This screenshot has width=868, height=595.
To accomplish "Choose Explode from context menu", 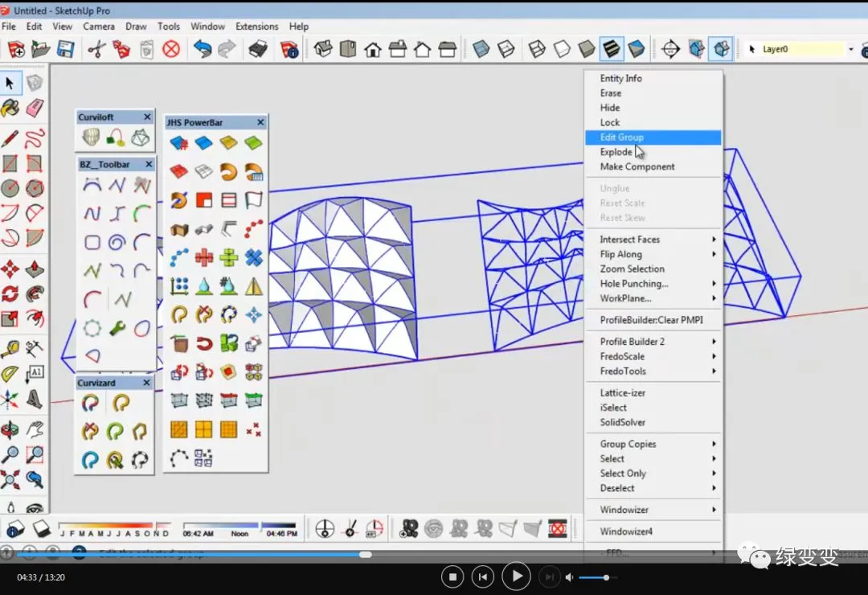I will pyautogui.click(x=653, y=152).
